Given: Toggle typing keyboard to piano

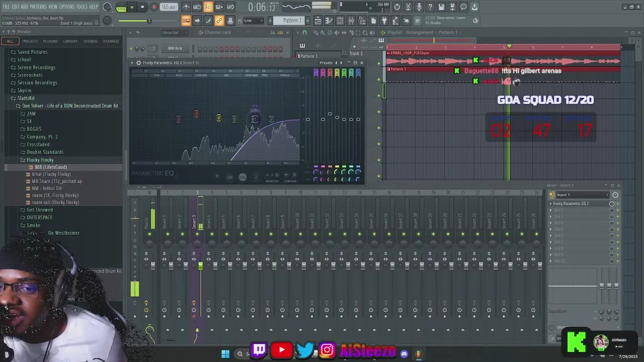Looking at the screenshot, I should (x=186, y=21).
